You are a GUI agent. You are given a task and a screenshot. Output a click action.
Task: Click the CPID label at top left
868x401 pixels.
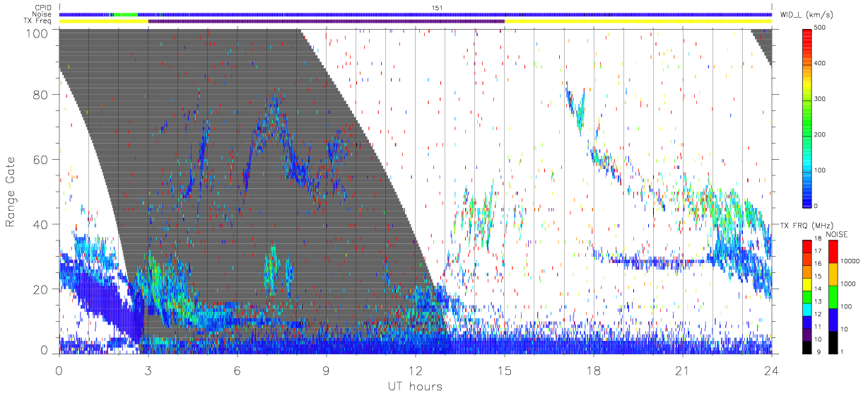(42, 8)
